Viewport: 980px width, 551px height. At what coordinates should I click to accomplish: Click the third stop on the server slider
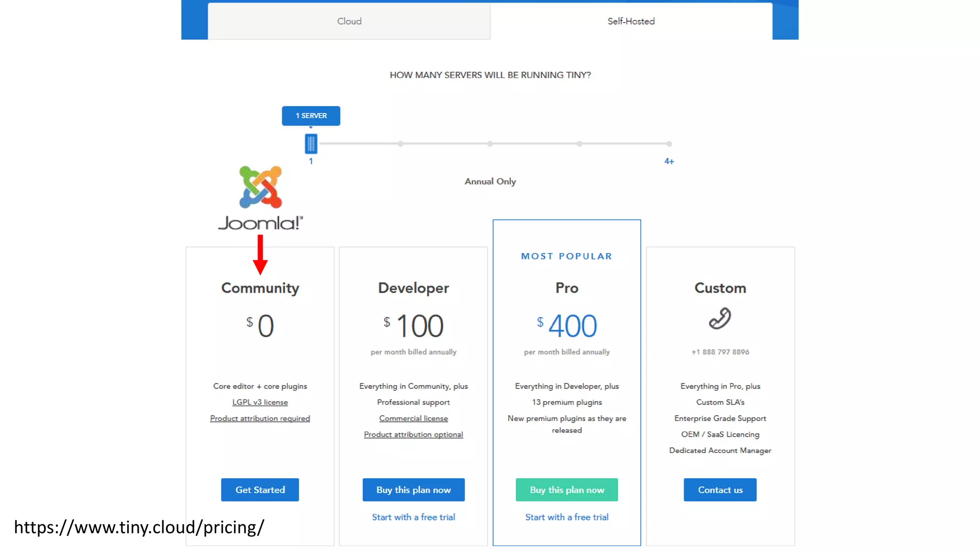(490, 143)
